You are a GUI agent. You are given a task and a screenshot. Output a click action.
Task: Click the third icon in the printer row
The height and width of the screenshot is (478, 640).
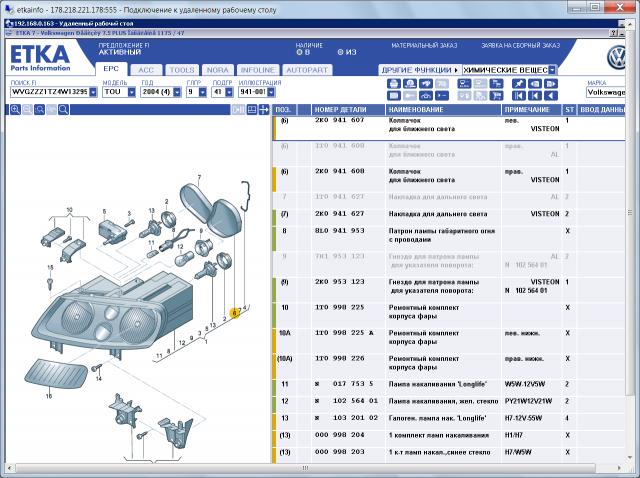click(x=426, y=84)
